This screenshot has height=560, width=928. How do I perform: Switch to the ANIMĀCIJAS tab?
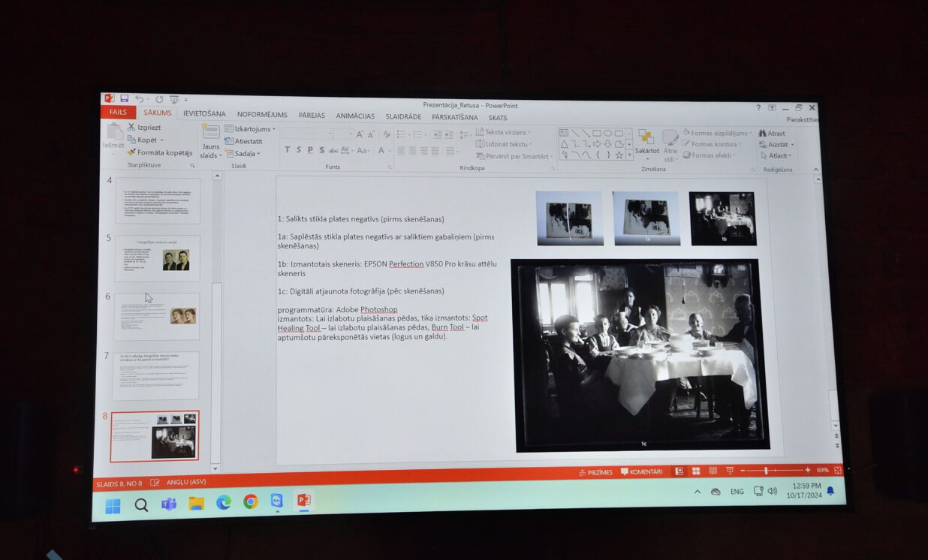(x=355, y=116)
